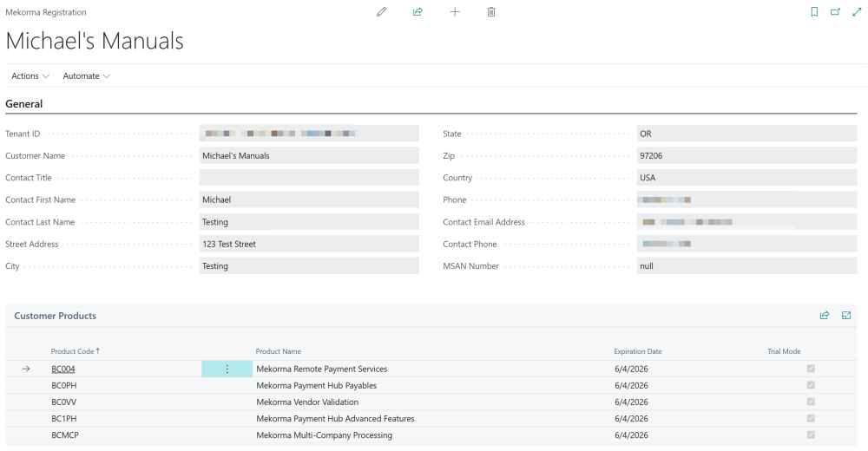Click the pencil edit icon
The image size is (868, 451).
point(381,11)
